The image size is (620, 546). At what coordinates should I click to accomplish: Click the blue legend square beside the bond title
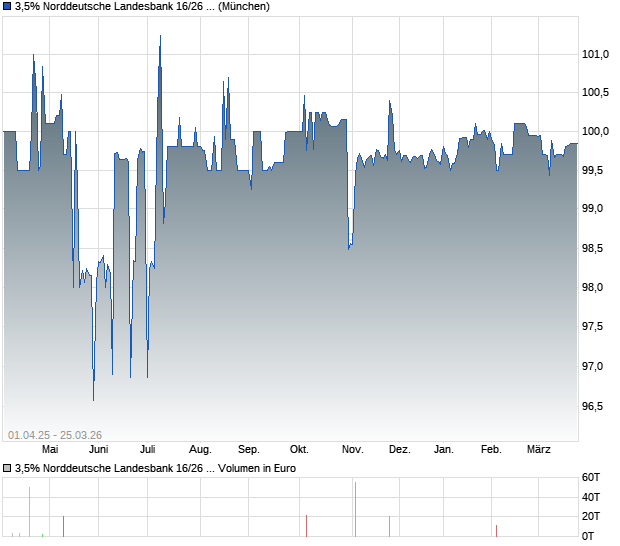point(7,6)
